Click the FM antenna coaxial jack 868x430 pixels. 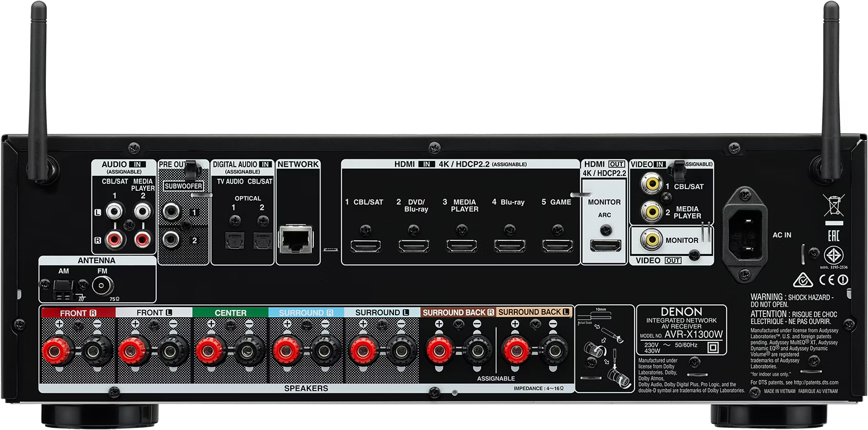[x=103, y=286]
